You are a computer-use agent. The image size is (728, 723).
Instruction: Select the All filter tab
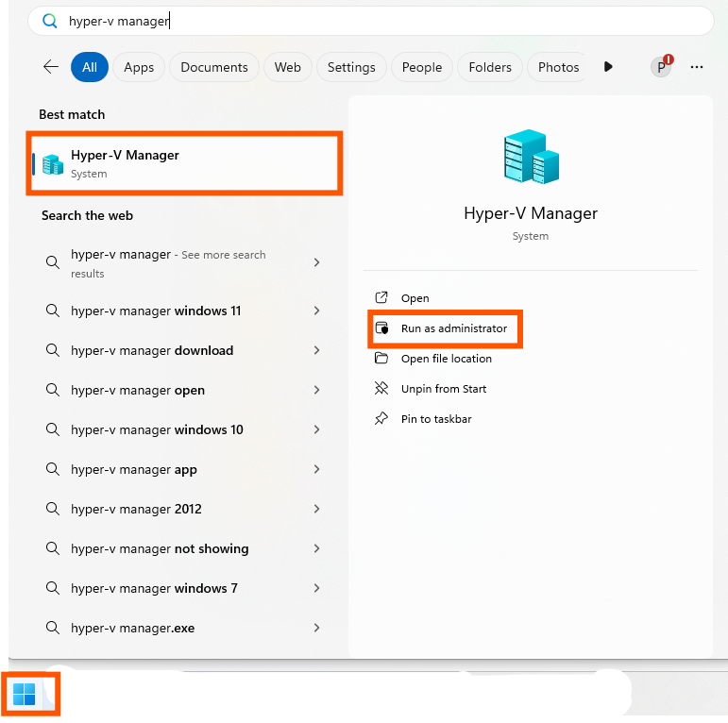click(x=89, y=67)
